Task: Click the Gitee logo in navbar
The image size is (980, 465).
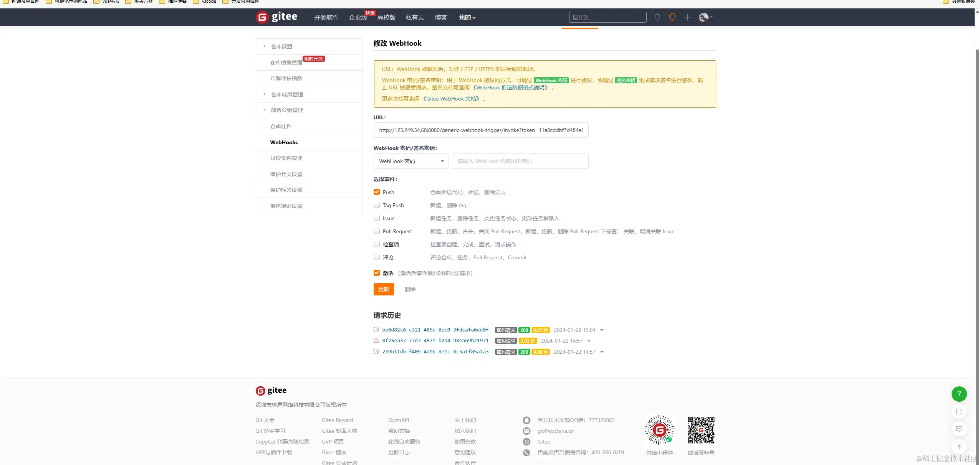Action: click(x=277, y=17)
